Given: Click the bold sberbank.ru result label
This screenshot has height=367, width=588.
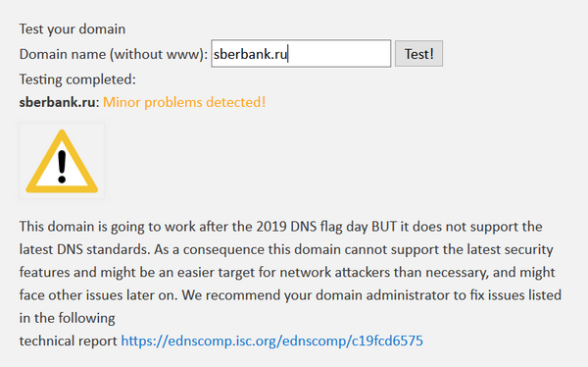Looking at the screenshot, I should [58, 102].
